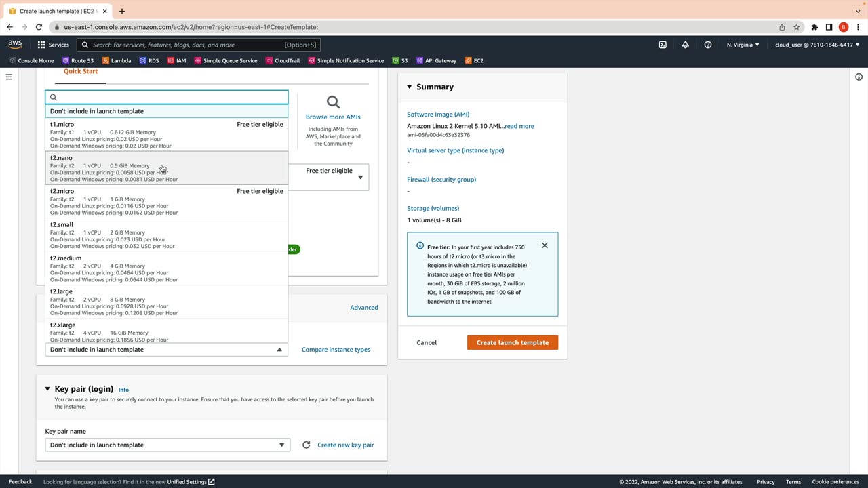
Task: Open the help question mark menu
Action: click(x=708, y=45)
